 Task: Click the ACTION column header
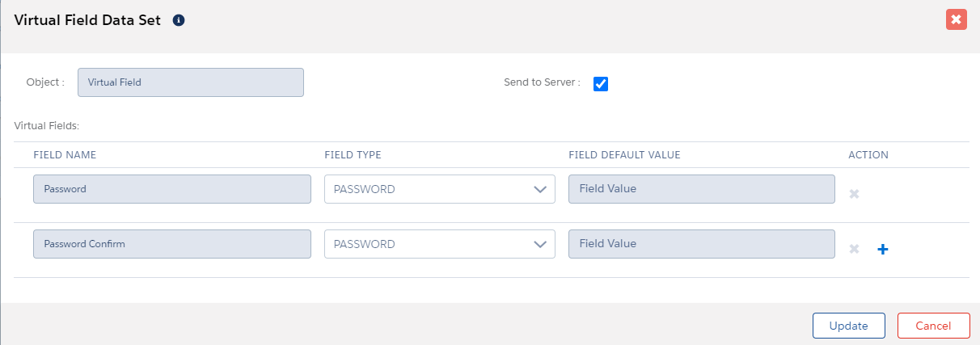[868, 155]
